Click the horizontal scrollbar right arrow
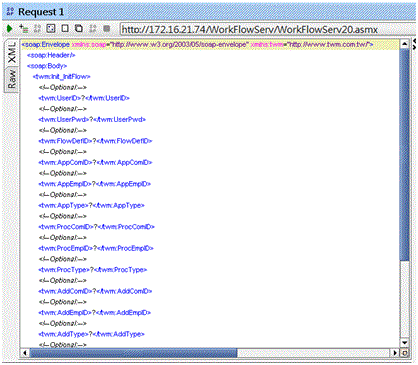Image resolution: width=418 pixels, height=365 pixels. click(x=395, y=353)
